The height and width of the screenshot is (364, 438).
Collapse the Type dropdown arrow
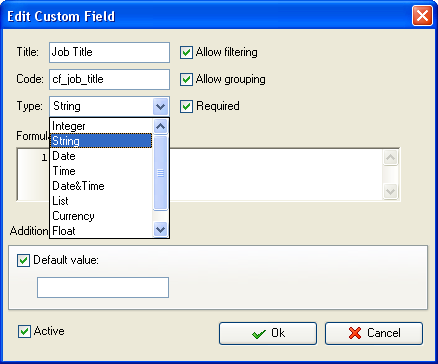(x=161, y=107)
